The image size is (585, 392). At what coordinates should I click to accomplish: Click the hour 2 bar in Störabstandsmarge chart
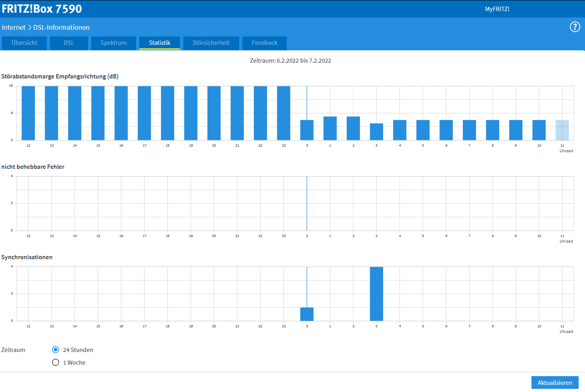click(353, 128)
